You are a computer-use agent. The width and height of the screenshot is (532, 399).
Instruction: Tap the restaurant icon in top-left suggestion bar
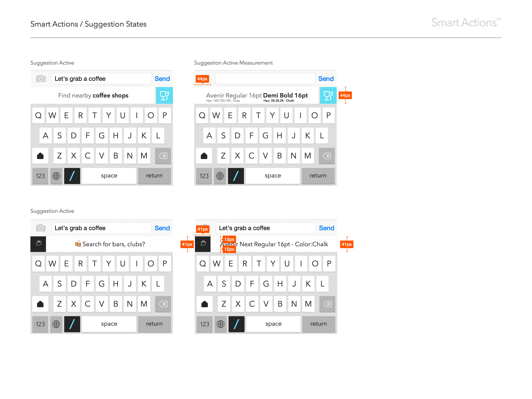coord(164,96)
